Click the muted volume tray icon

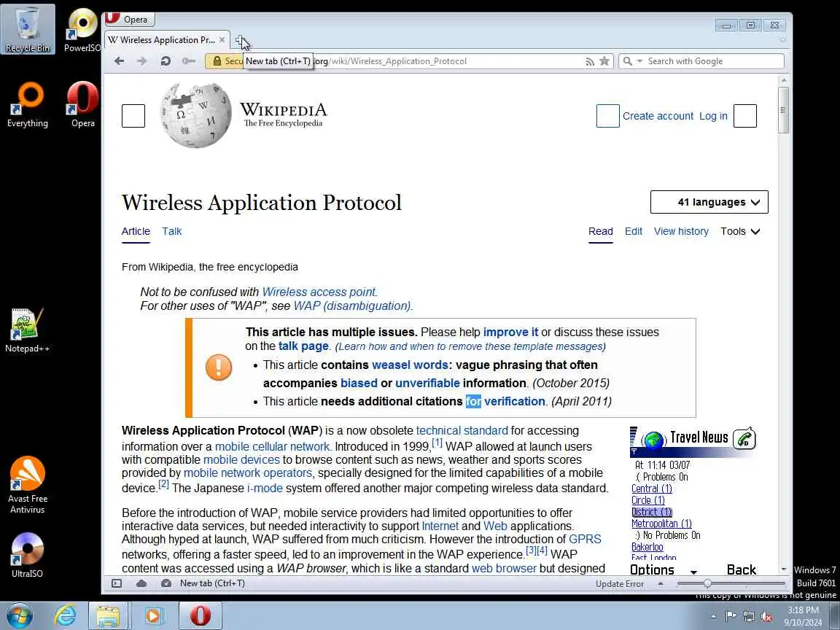point(766,617)
